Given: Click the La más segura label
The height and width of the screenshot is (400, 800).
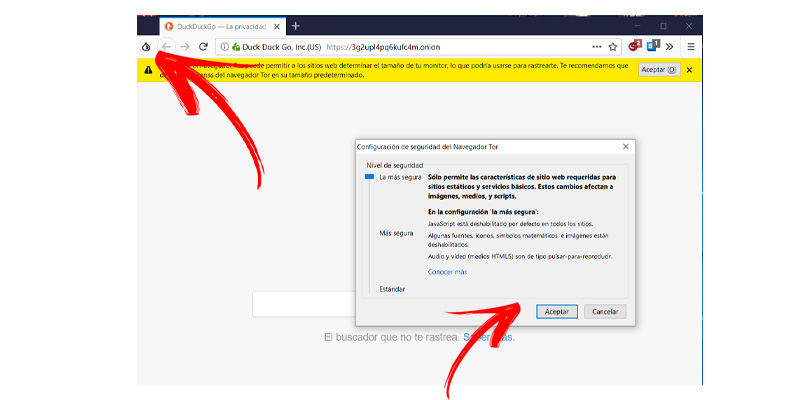Looking at the screenshot, I should click(x=401, y=178).
